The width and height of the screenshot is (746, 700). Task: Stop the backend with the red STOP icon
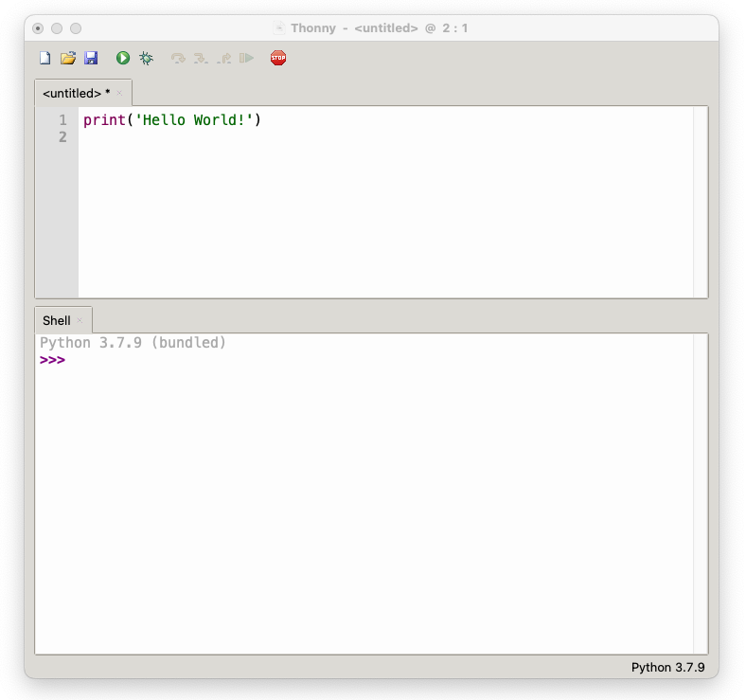pyautogui.click(x=278, y=58)
